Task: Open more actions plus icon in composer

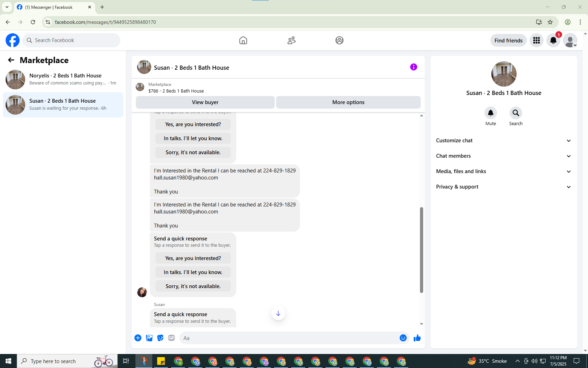Action: [x=138, y=338]
